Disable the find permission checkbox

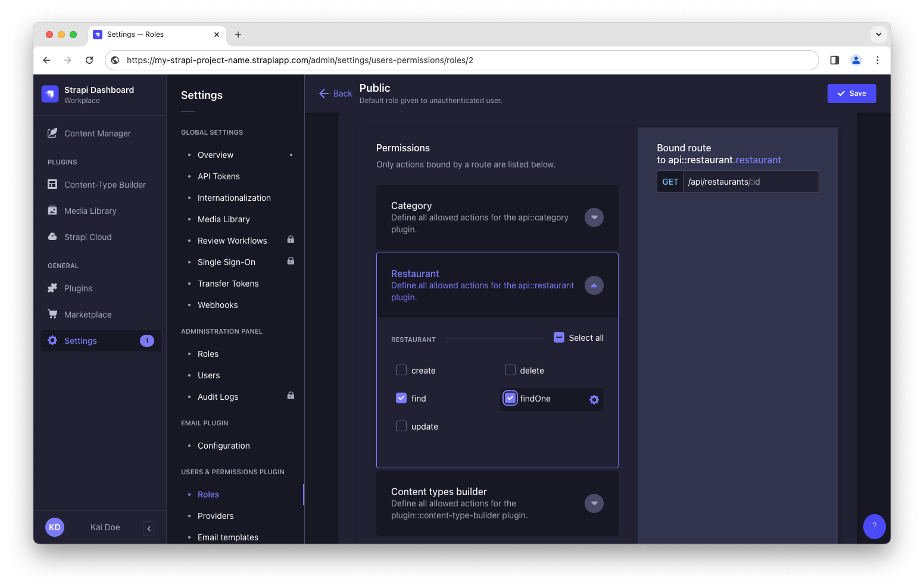click(x=401, y=398)
